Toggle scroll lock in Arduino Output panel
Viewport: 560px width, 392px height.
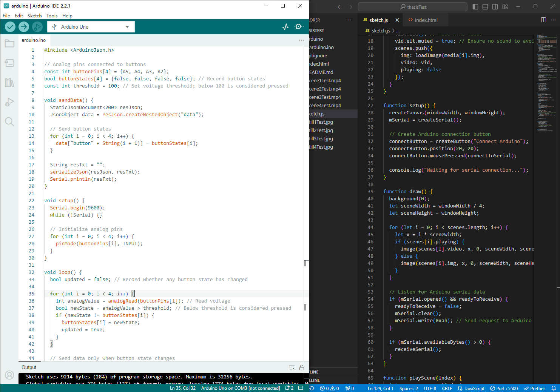click(x=302, y=367)
